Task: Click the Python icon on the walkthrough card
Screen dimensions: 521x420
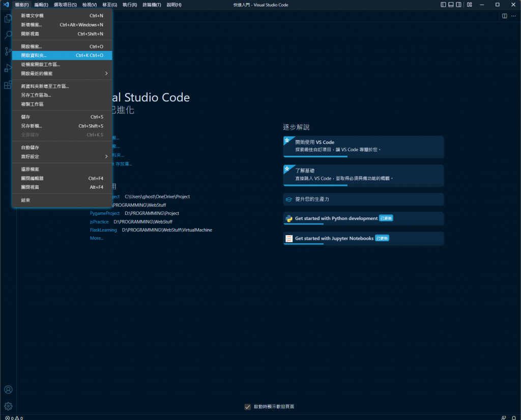Action: tap(289, 218)
